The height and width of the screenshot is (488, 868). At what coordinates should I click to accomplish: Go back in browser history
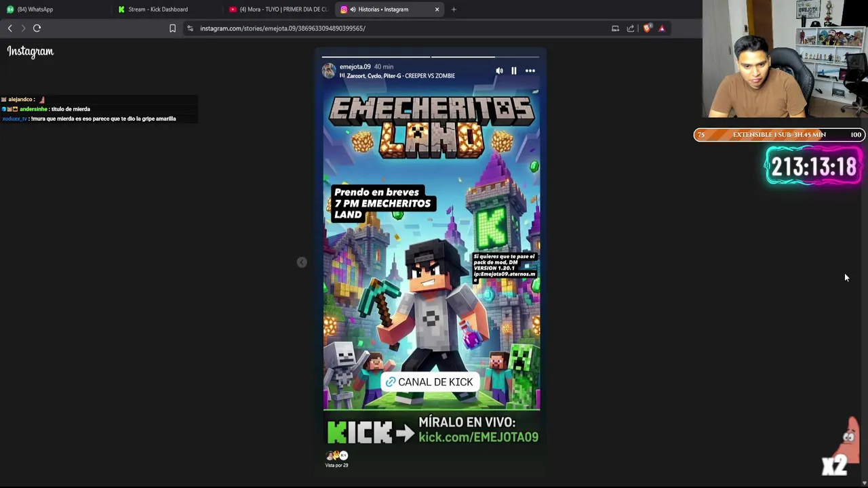click(x=9, y=28)
